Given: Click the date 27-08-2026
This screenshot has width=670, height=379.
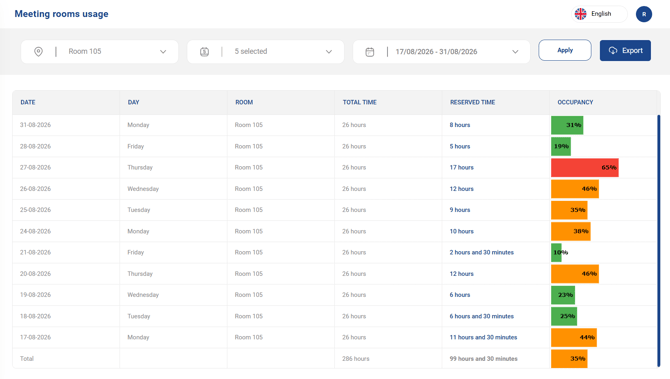Looking at the screenshot, I should pos(35,167).
